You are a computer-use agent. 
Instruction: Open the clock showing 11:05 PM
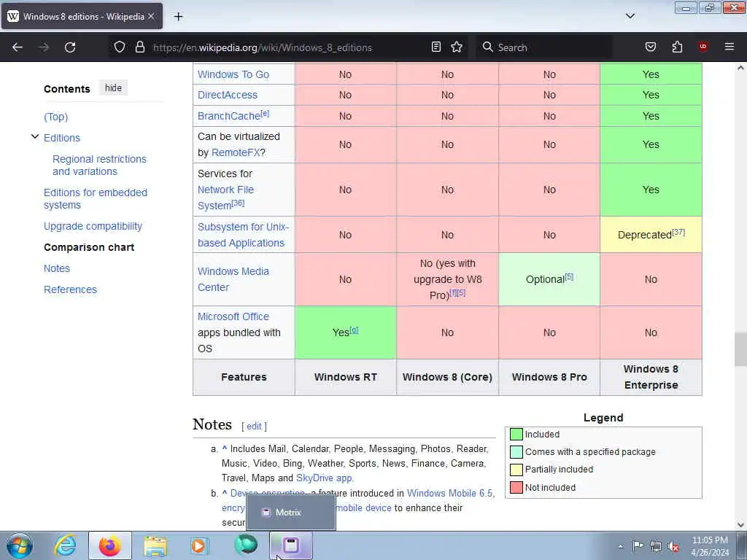click(x=710, y=545)
